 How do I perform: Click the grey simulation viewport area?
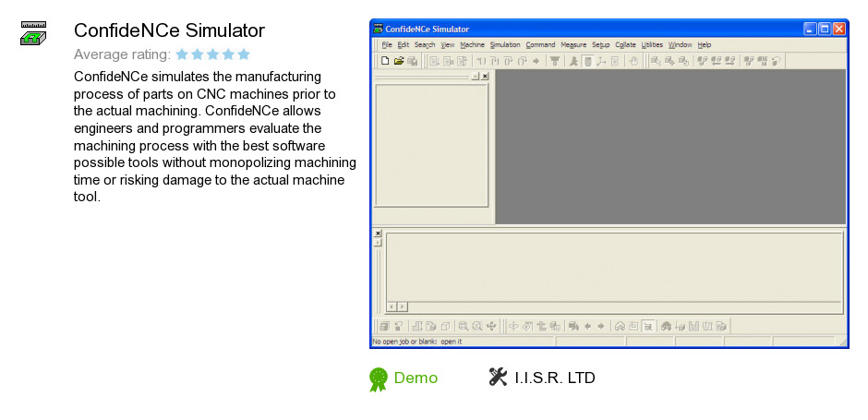tap(670, 147)
